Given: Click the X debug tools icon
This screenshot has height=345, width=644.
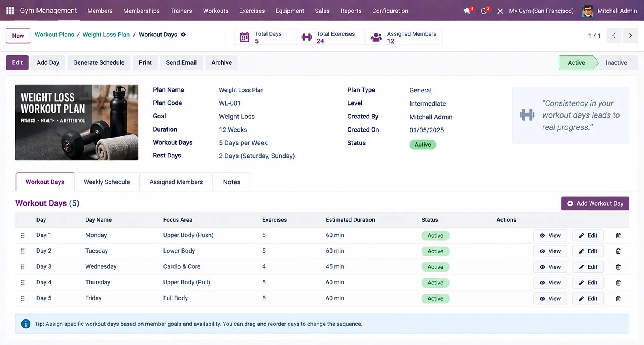Looking at the screenshot, I should 500,11.
